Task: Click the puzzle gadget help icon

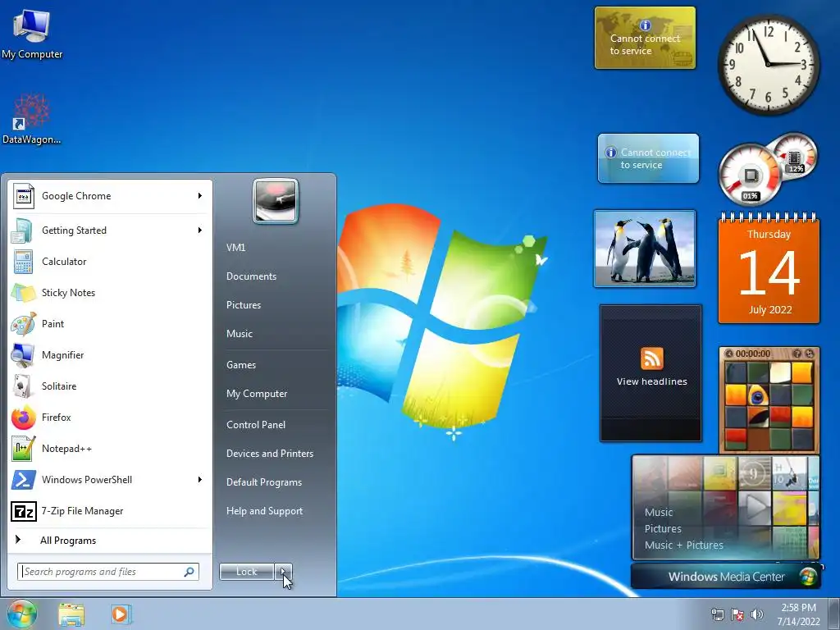Action: [x=797, y=354]
